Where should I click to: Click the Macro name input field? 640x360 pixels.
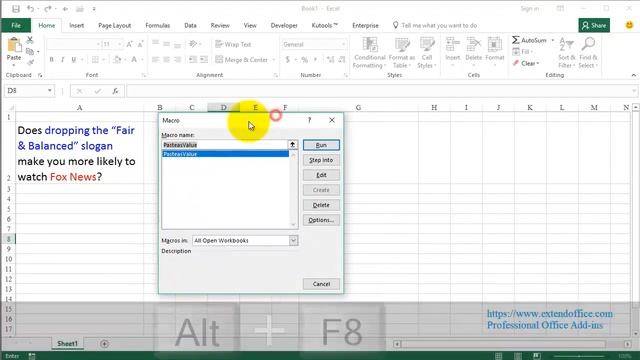[224, 145]
